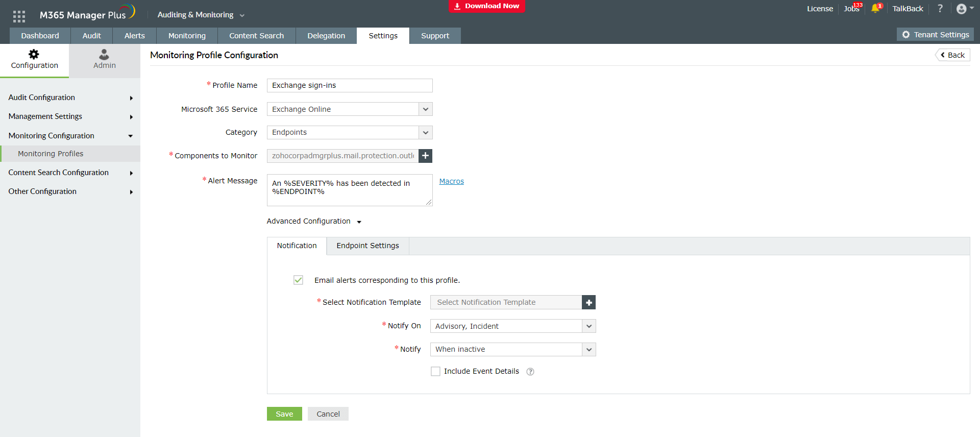Open the Jobs link
The height and width of the screenshot is (437, 980).
click(851, 9)
